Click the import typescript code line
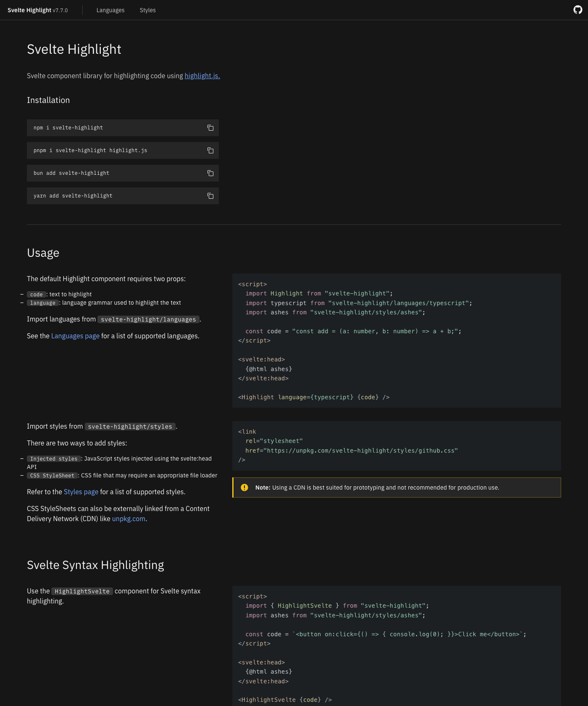The height and width of the screenshot is (706, 588). pos(359,303)
